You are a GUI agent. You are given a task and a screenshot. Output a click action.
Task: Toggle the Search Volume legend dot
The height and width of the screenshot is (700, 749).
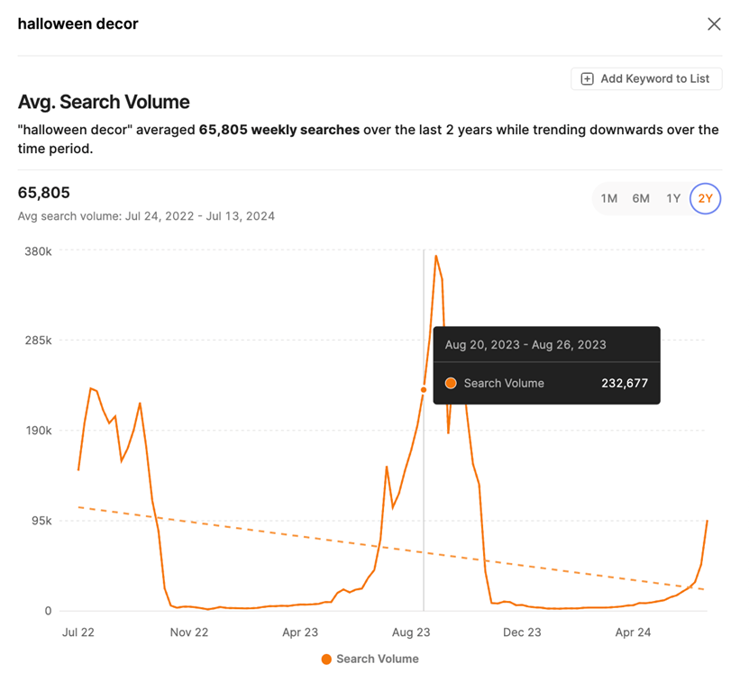[x=326, y=659]
